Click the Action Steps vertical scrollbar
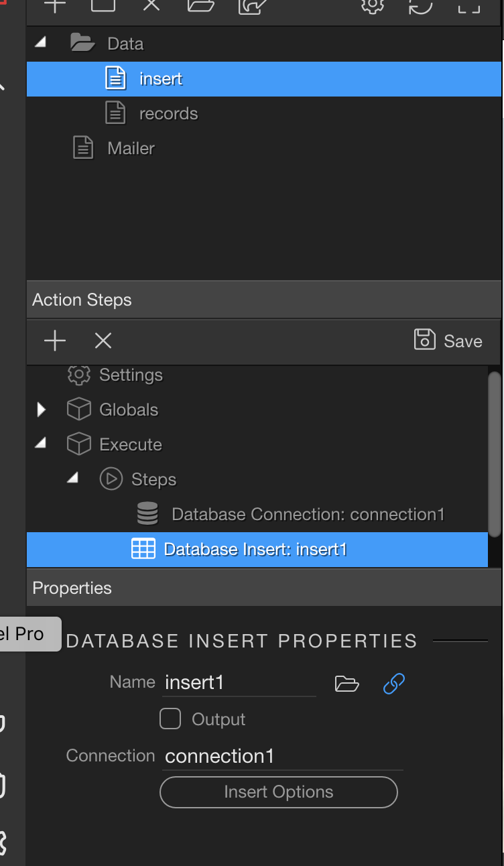Image resolution: width=504 pixels, height=866 pixels. [495, 454]
